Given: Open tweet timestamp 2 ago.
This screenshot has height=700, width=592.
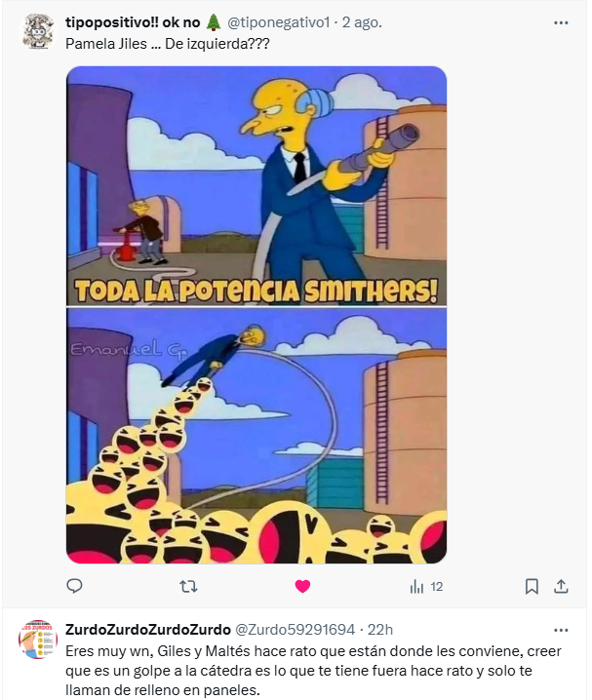Looking at the screenshot, I should tap(362, 22).
